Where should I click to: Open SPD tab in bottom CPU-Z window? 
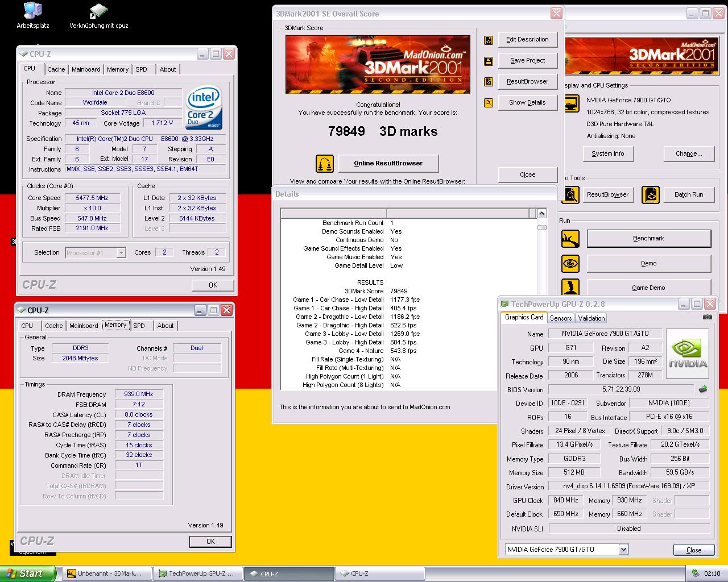point(139,326)
